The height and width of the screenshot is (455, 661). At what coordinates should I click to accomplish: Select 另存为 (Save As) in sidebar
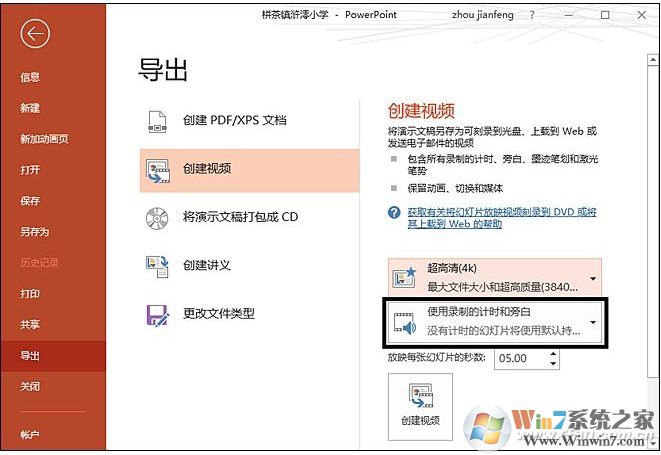point(35,232)
